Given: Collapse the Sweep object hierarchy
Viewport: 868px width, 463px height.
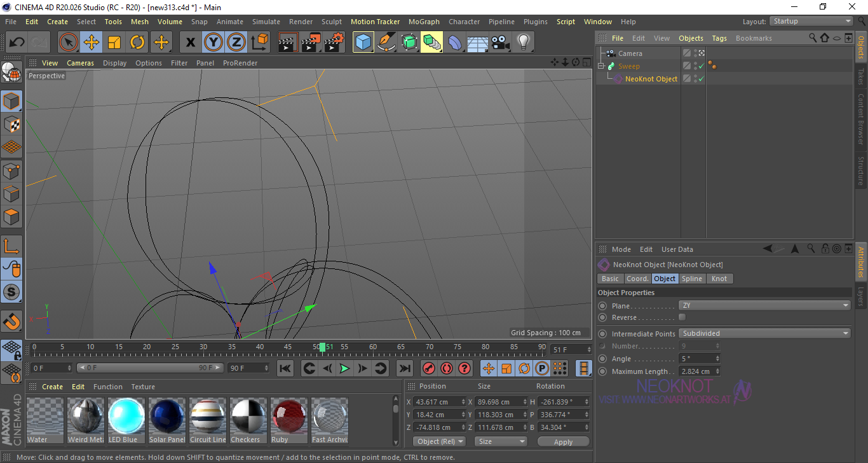Looking at the screenshot, I should (601, 66).
